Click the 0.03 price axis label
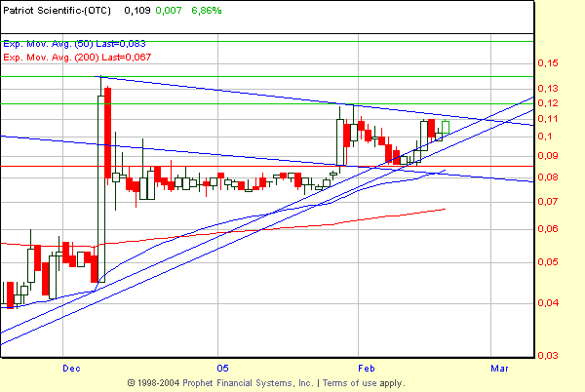 click(549, 356)
